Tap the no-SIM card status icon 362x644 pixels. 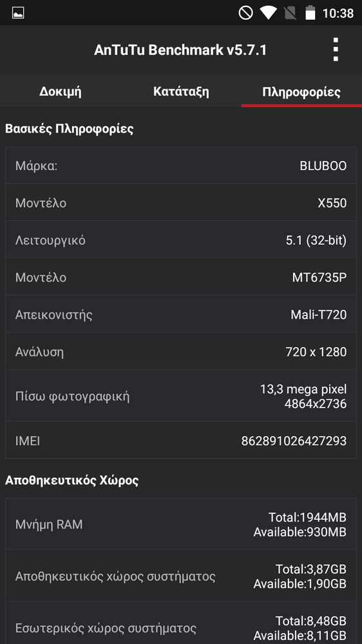(290, 13)
